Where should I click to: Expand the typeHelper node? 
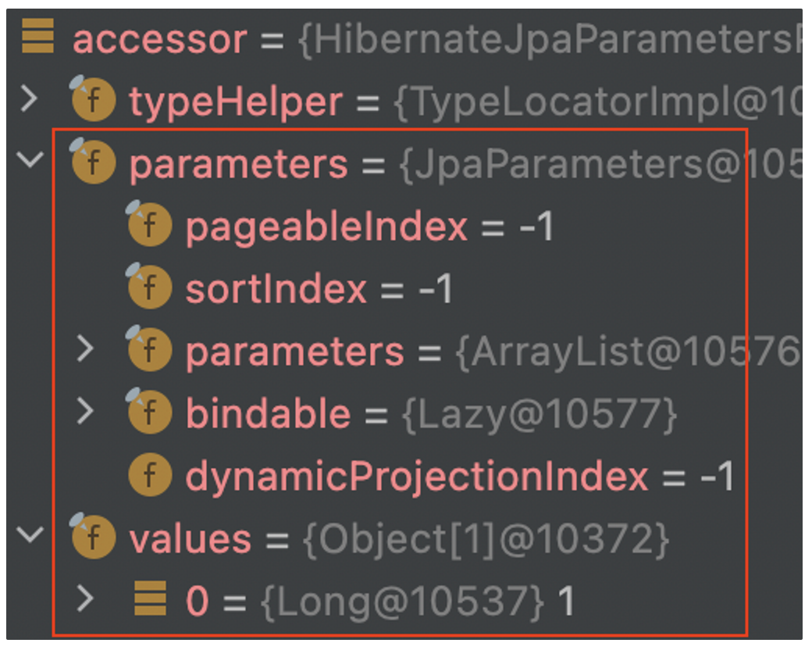point(30,99)
